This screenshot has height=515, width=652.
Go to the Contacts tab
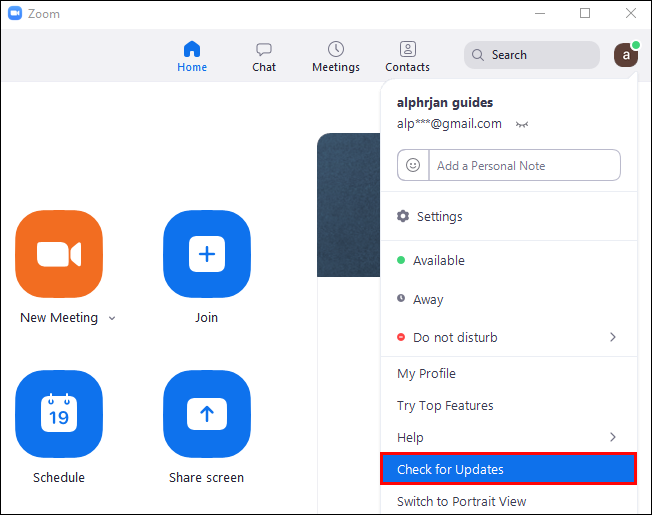coord(407,57)
